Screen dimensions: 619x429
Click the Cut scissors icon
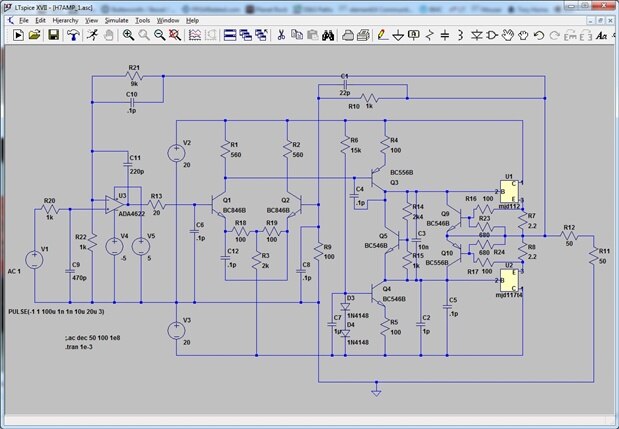[283, 35]
